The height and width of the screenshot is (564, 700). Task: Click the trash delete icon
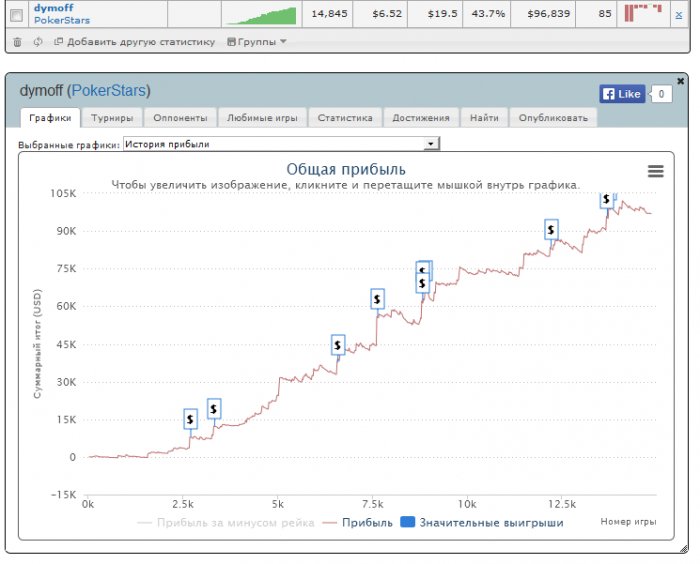click(17, 42)
